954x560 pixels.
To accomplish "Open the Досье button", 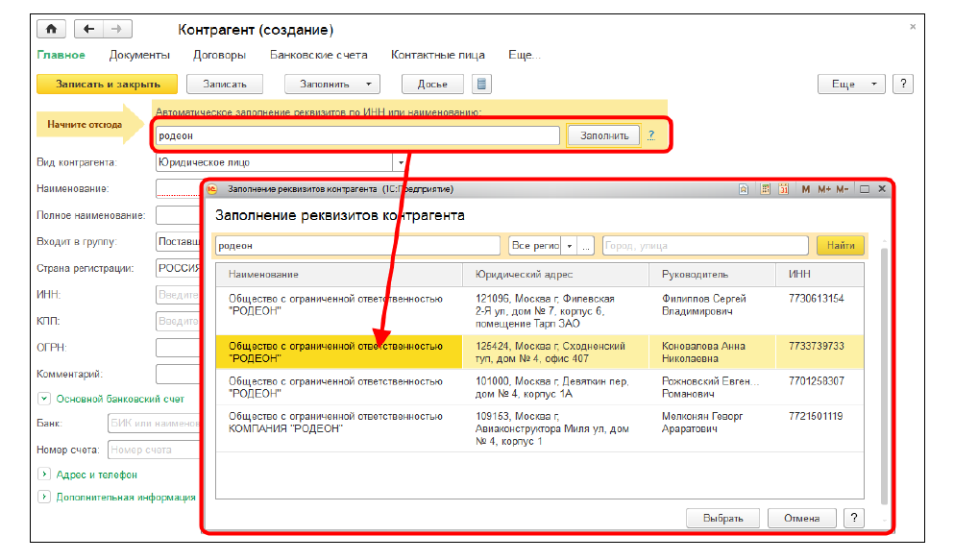I will tap(432, 84).
